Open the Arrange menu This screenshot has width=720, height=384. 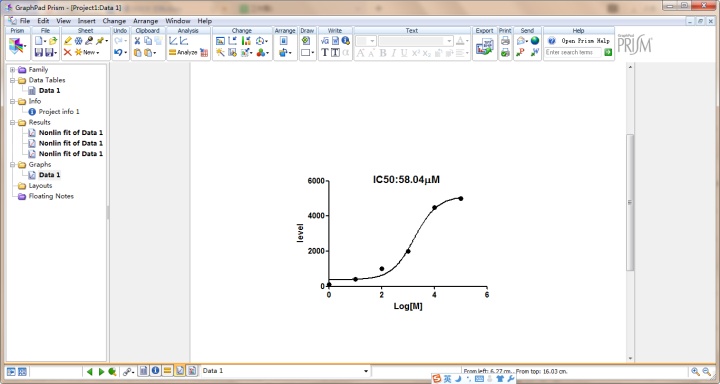146,21
